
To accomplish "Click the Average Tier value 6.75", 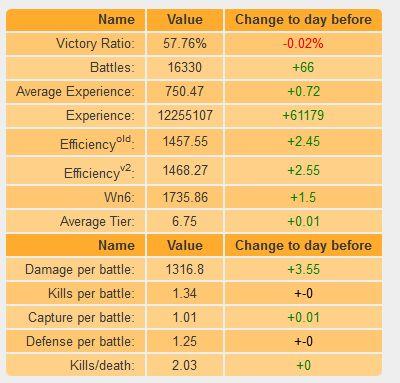I will click(x=185, y=221).
